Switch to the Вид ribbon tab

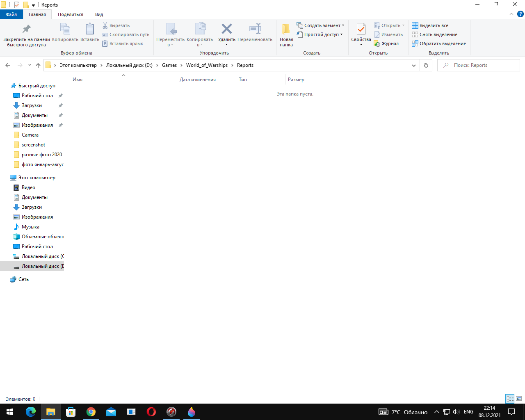99,14
